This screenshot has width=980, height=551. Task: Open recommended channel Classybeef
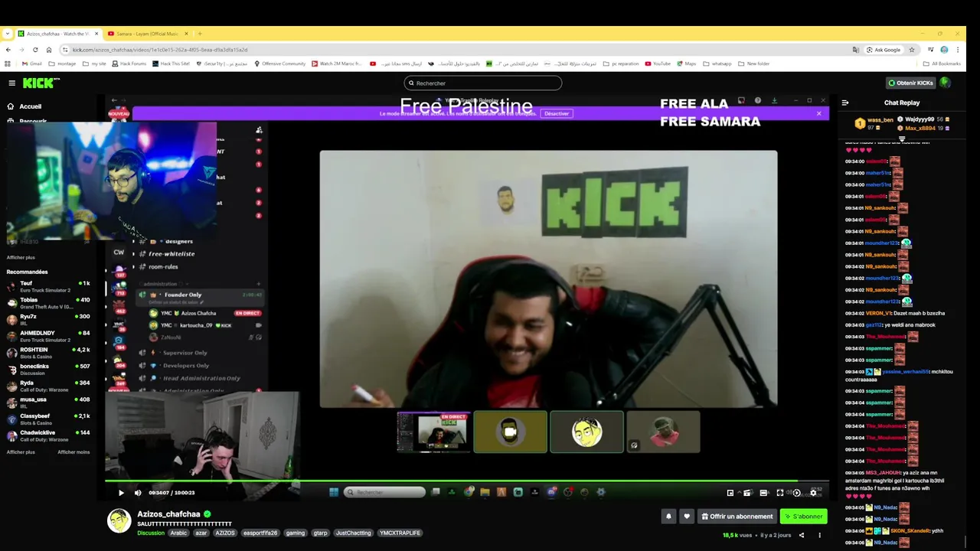coord(48,419)
